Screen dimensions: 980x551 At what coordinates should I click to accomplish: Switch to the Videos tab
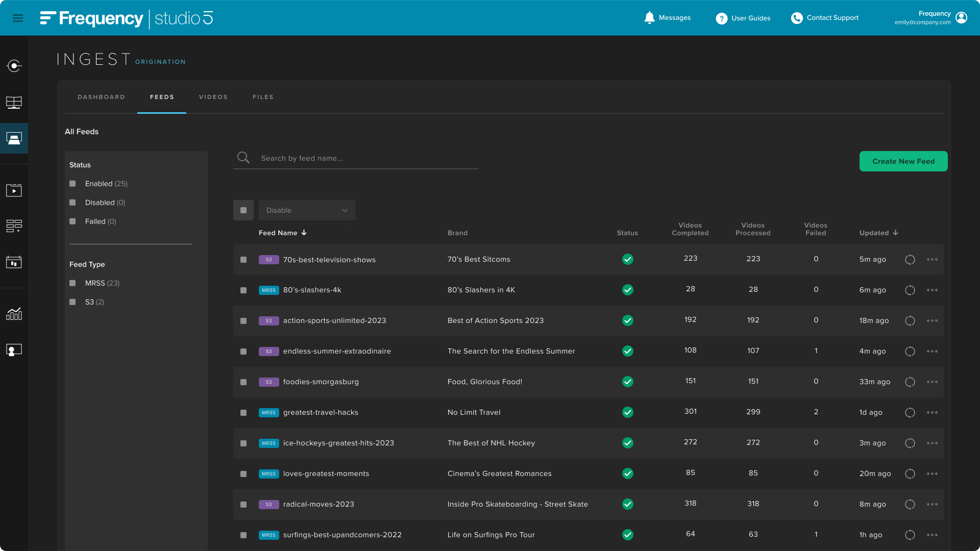point(213,97)
